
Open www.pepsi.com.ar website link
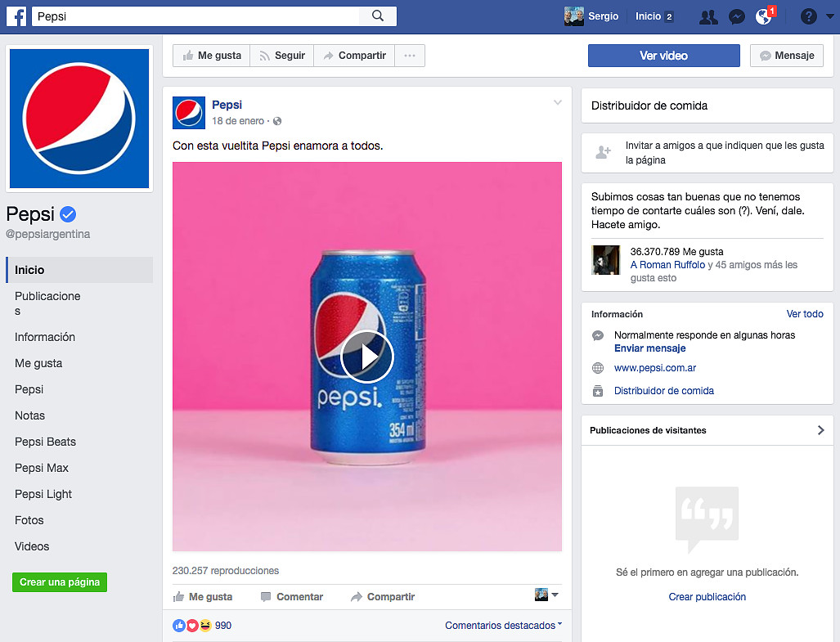point(655,368)
